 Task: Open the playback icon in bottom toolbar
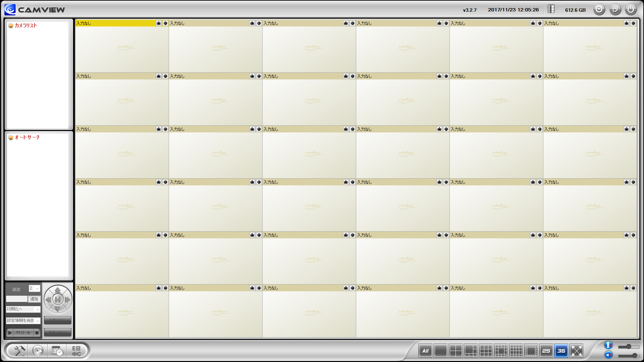click(x=38, y=351)
